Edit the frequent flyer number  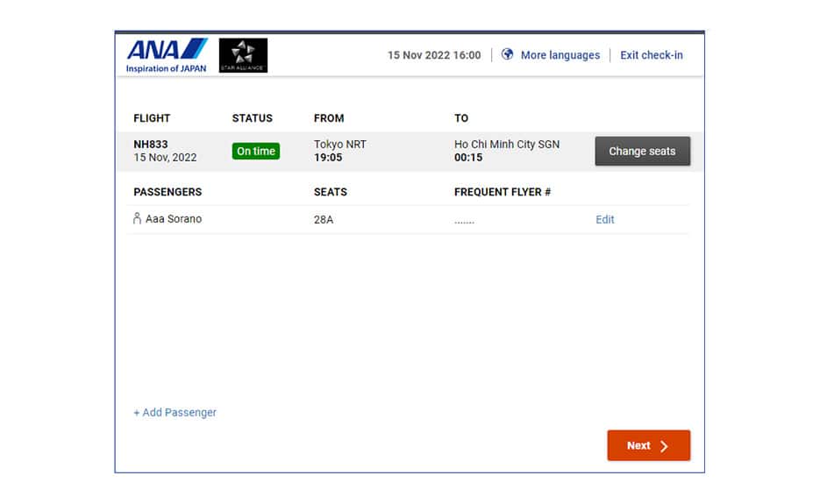coord(605,220)
